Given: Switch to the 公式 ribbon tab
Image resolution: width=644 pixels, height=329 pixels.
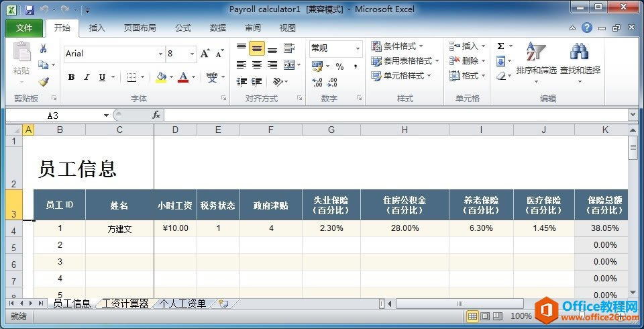Looking at the screenshot, I should coord(183,28).
